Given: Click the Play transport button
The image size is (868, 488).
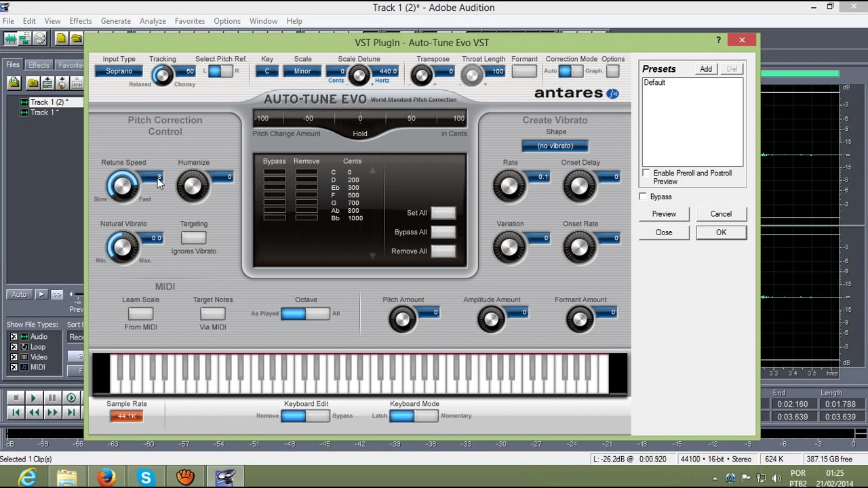Looking at the screenshot, I should coord(33,398).
